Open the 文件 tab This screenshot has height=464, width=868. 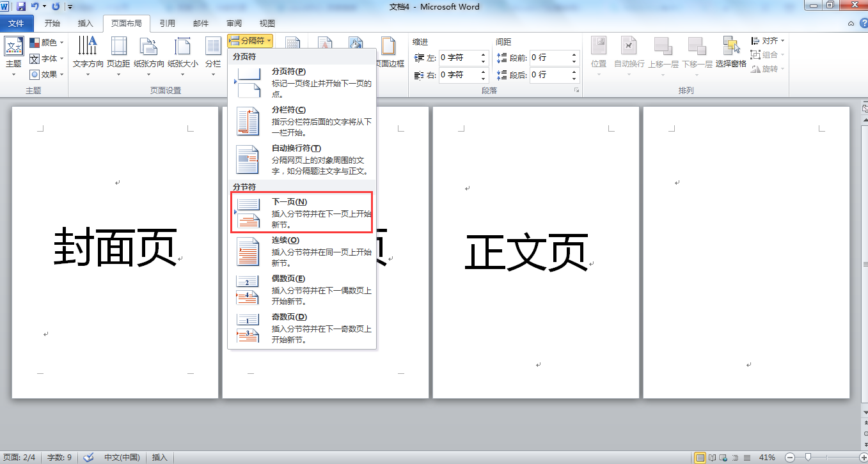pyautogui.click(x=16, y=24)
